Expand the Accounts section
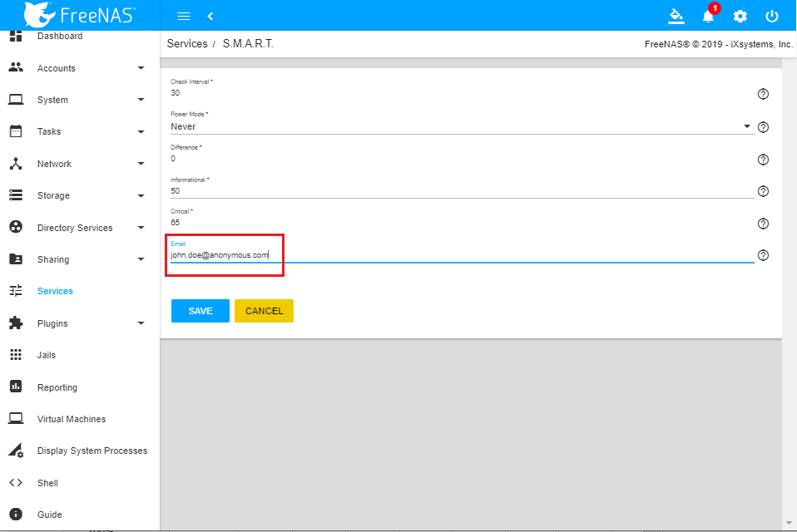This screenshot has height=532, width=797. point(56,67)
